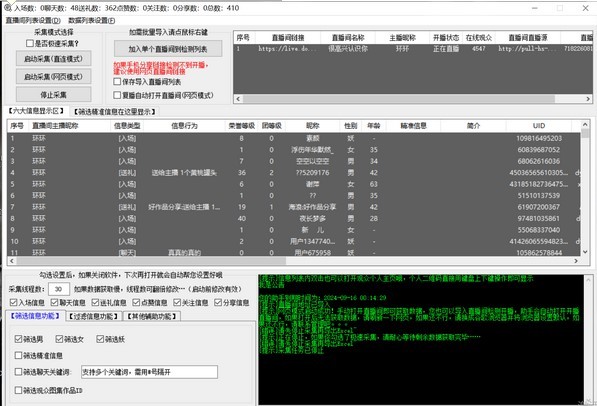Click left scroll arrow of live room list

click(238, 99)
